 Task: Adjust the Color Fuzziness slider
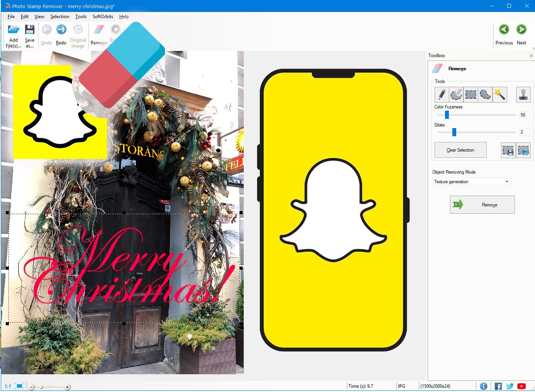coord(447,115)
